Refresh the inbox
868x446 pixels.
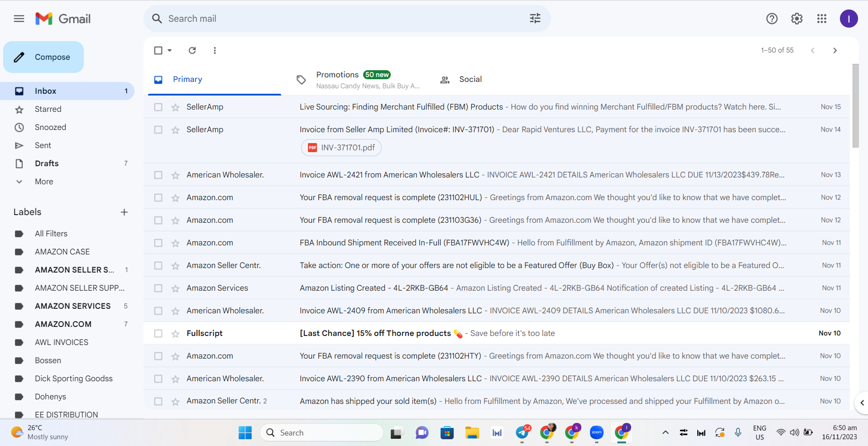(x=192, y=50)
